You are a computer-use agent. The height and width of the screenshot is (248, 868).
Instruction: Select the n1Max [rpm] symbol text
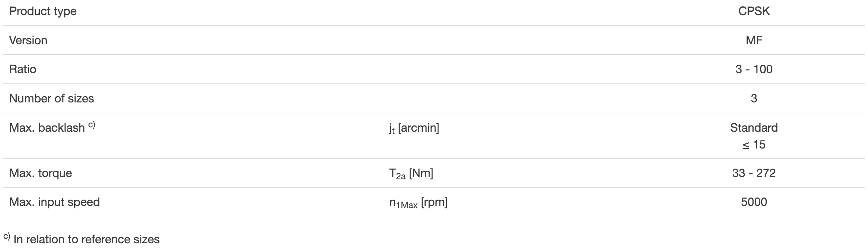(418, 203)
